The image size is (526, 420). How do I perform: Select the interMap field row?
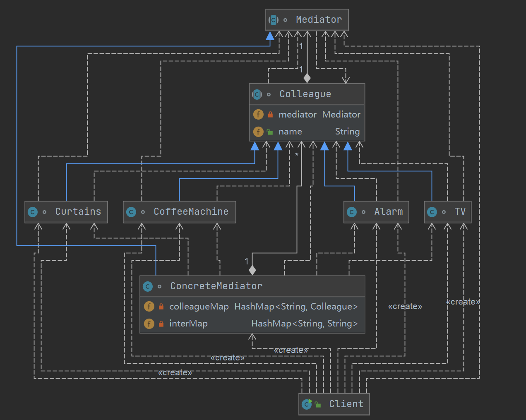coord(252,324)
